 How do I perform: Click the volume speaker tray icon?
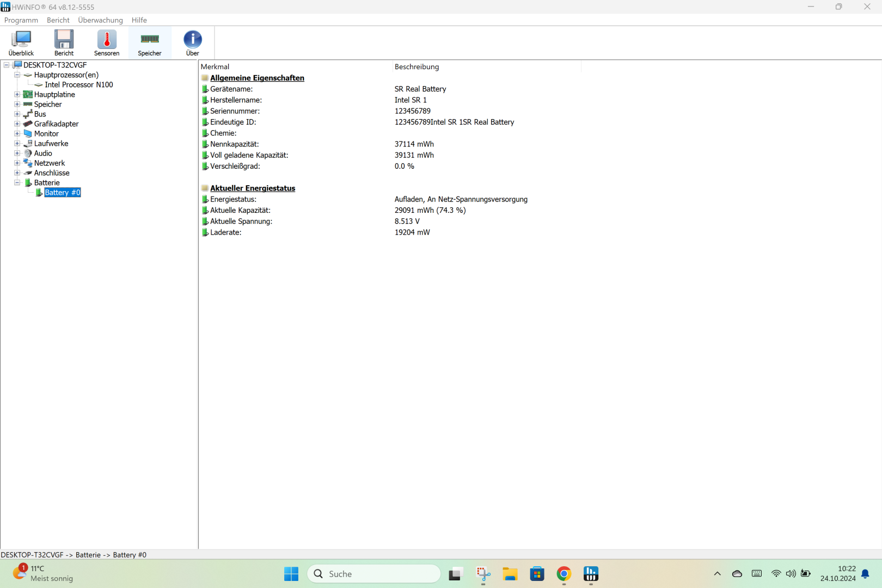pos(791,574)
